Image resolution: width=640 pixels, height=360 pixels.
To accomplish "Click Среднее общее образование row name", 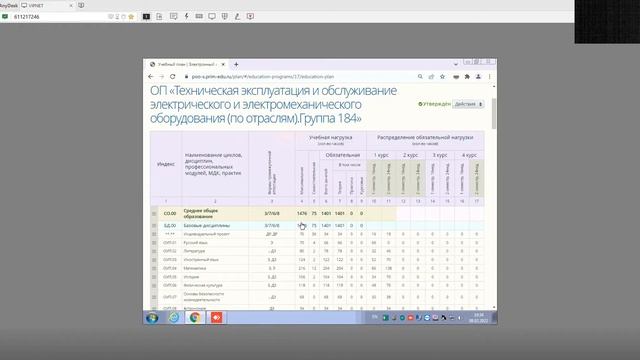I will [201, 213].
